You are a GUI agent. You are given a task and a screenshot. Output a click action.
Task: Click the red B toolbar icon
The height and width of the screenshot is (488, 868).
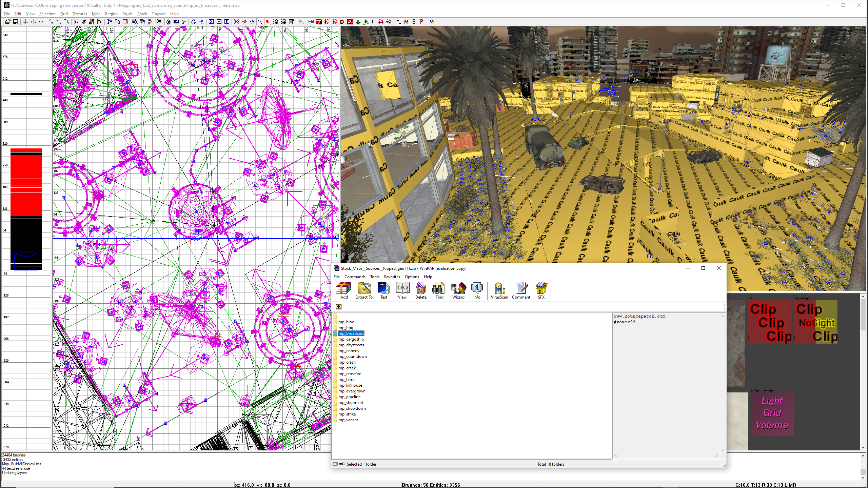tap(414, 22)
